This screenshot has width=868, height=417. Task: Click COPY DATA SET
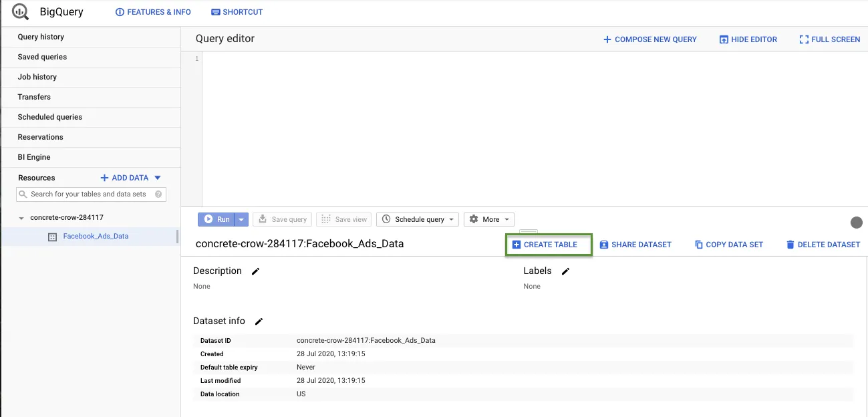coord(728,245)
